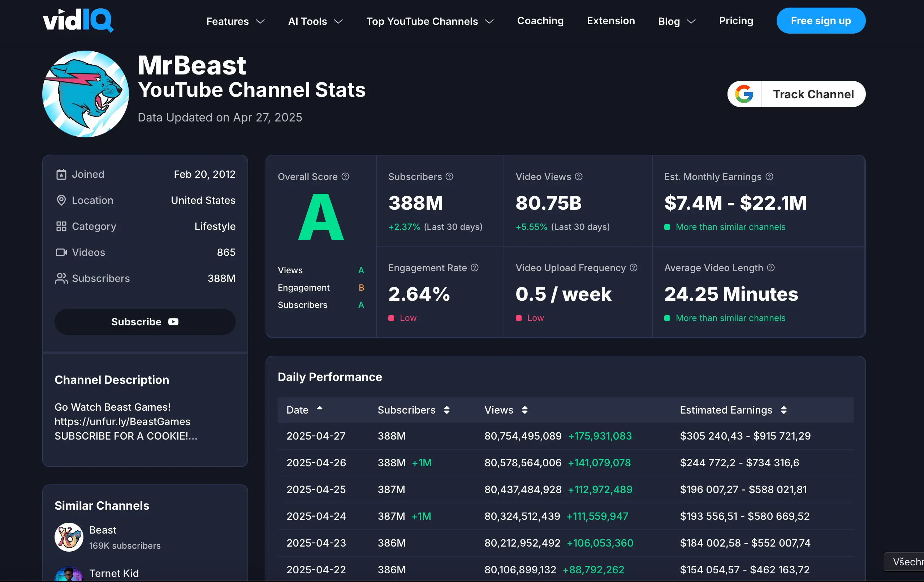924x582 pixels.
Task: Click the Video Upload Frequency info icon
Action: coord(634,268)
